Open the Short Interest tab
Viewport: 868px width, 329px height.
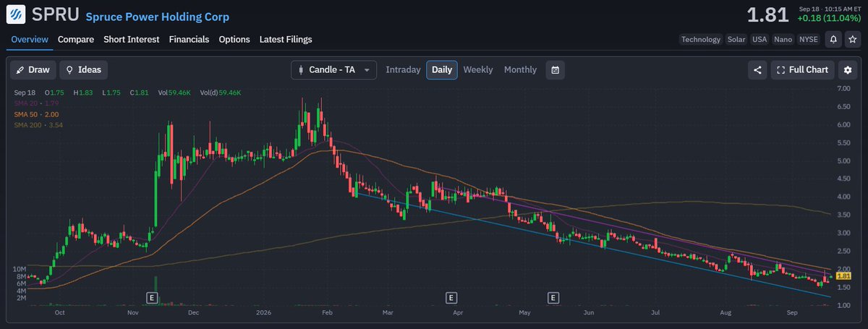click(x=132, y=40)
